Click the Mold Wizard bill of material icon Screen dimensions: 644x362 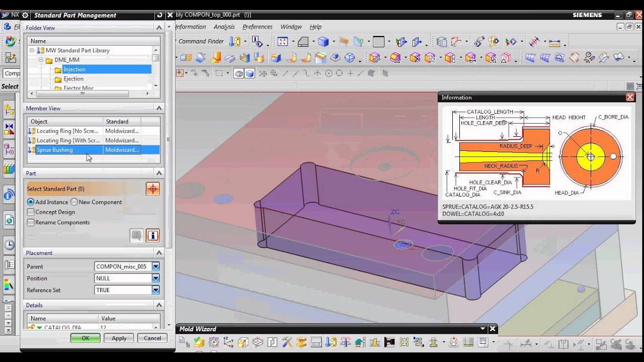tap(468, 342)
